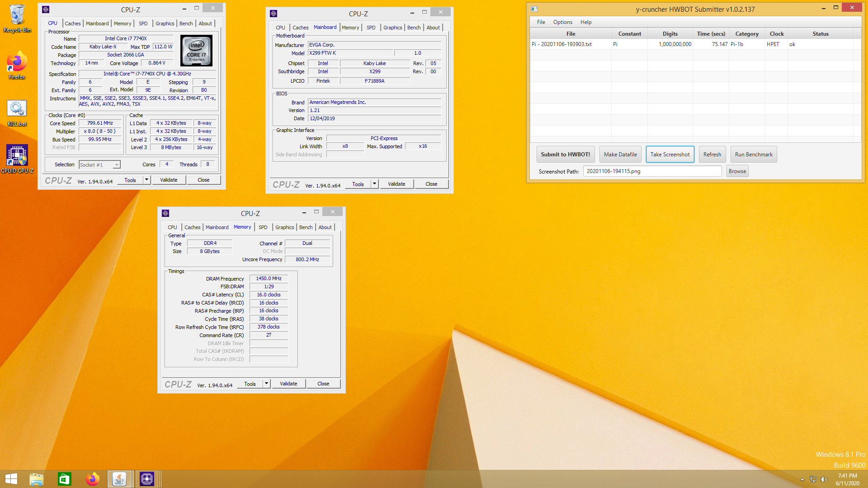Screen dimensions: 868x488
Task: Open the File menu in HWBOT Submitter
Action: 541,22
